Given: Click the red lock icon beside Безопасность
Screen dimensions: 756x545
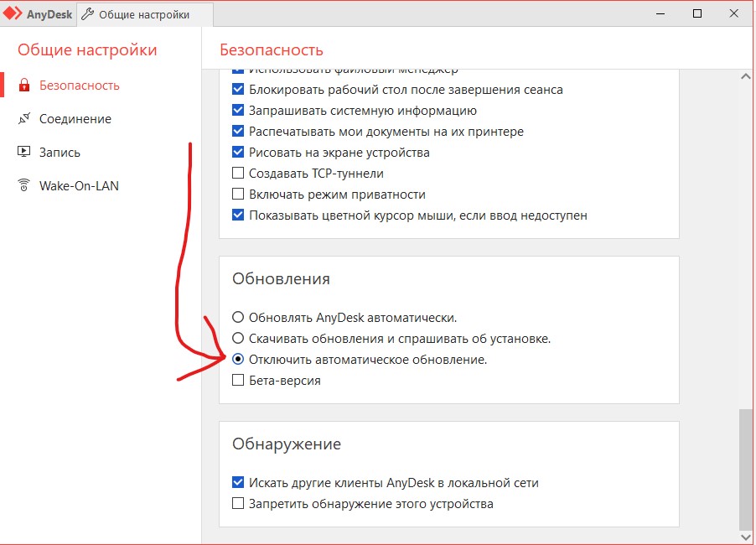Looking at the screenshot, I should pyautogui.click(x=24, y=86).
